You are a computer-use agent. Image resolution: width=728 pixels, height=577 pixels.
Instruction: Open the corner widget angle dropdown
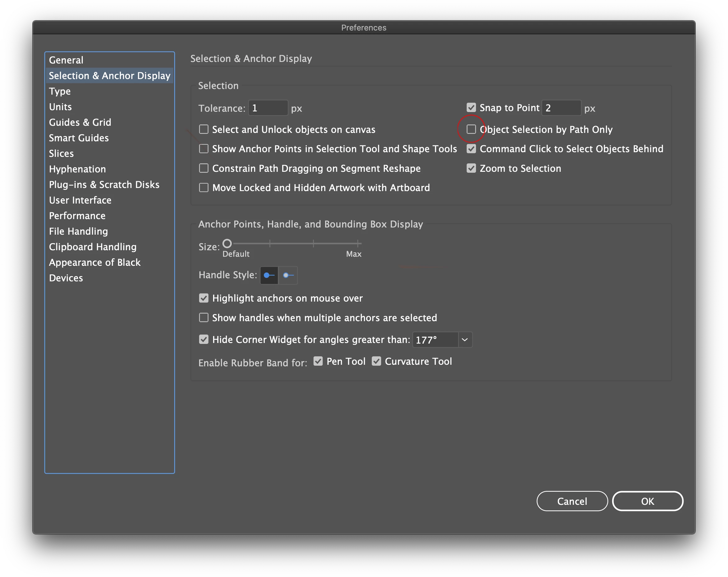(464, 340)
